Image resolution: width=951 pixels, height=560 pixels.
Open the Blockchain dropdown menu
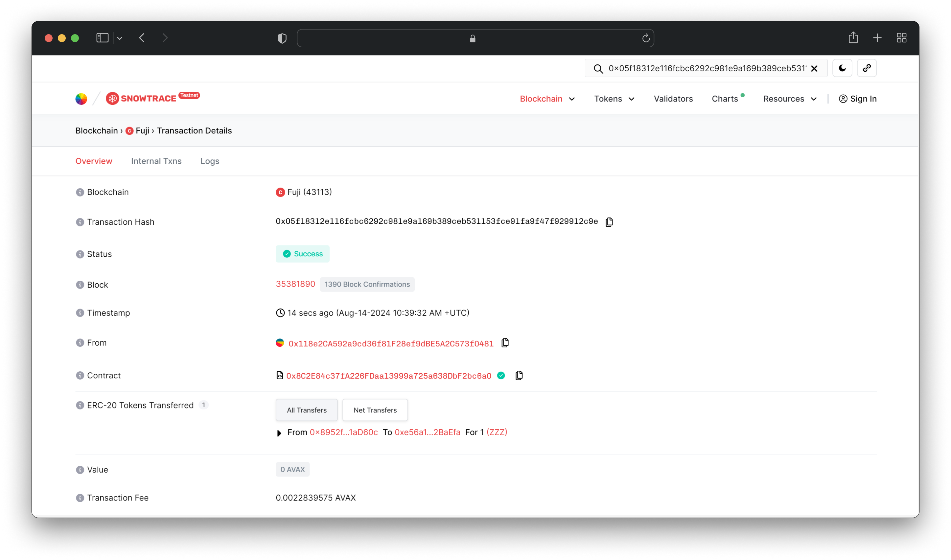pyautogui.click(x=546, y=99)
